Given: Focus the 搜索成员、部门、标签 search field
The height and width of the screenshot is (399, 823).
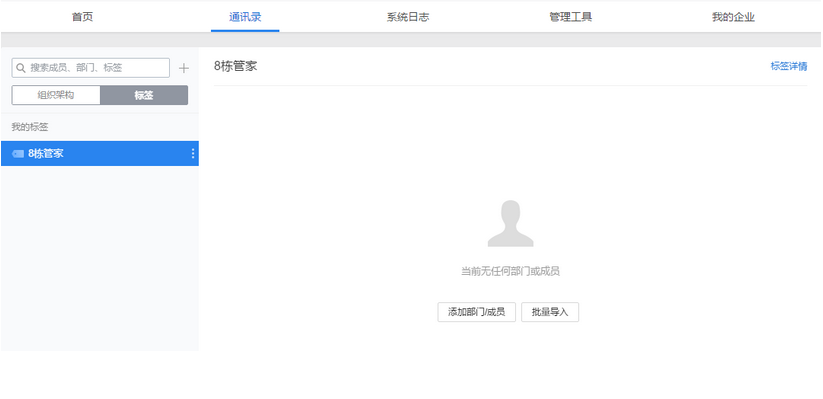Looking at the screenshot, I should 91,68.
